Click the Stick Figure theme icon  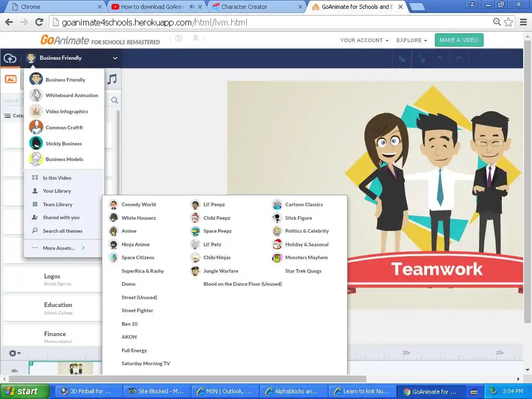[x=277, y=218]
